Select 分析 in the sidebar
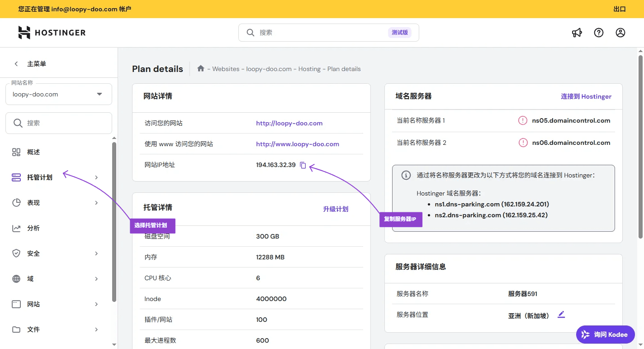 [33, 228]
